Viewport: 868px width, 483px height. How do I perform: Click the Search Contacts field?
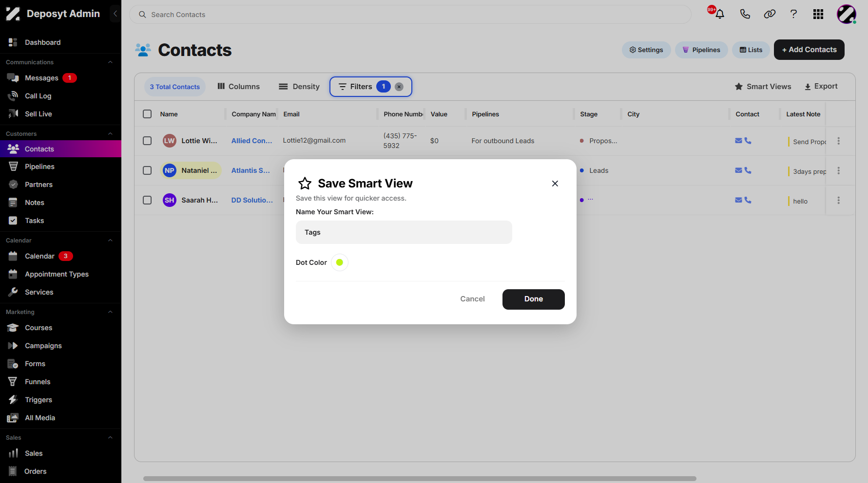point(410,15)
